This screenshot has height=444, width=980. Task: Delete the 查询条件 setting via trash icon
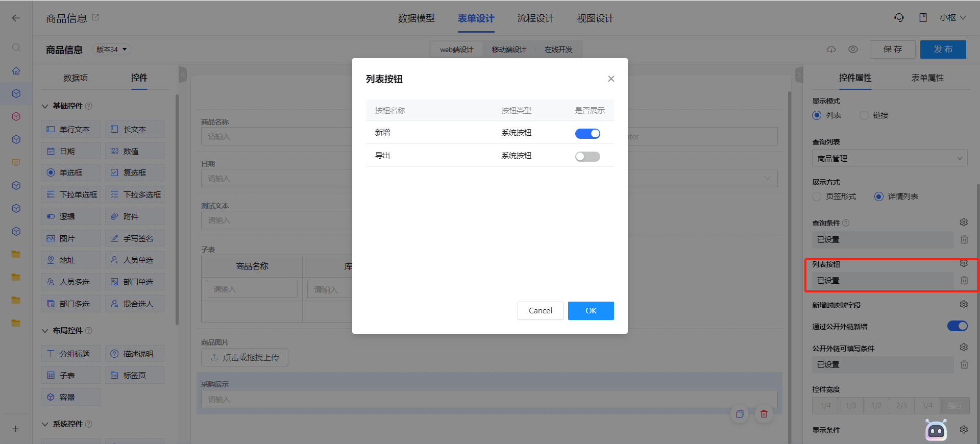964,239
